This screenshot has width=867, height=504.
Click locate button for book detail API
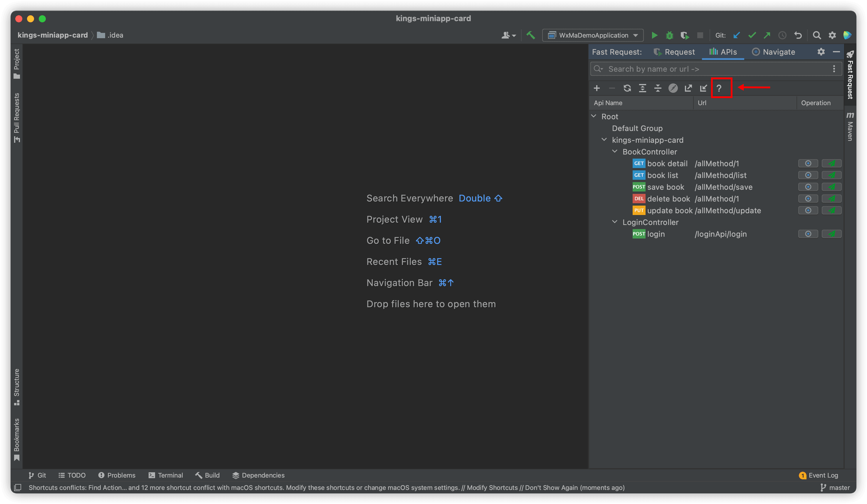tap(808, 163)
